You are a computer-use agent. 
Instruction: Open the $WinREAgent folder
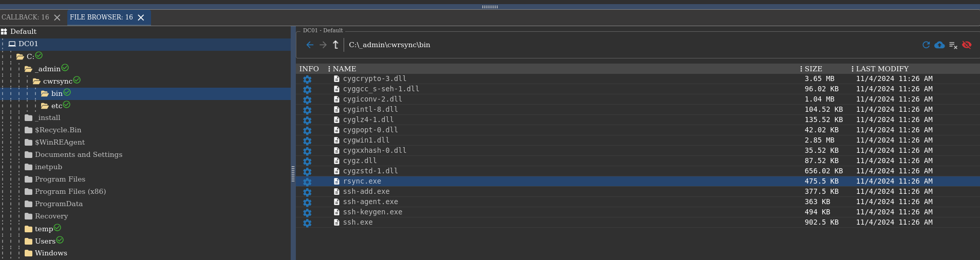click(60, 143)
